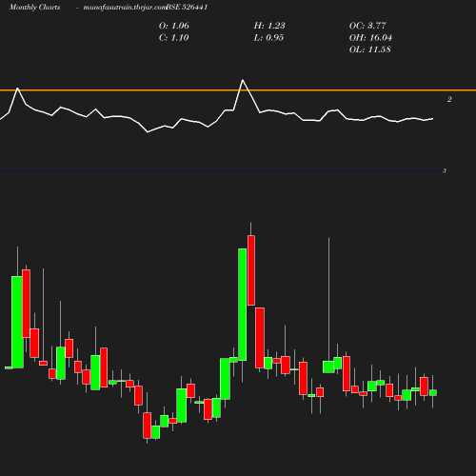Click the low value L: 0.95

tap(268, 38)
